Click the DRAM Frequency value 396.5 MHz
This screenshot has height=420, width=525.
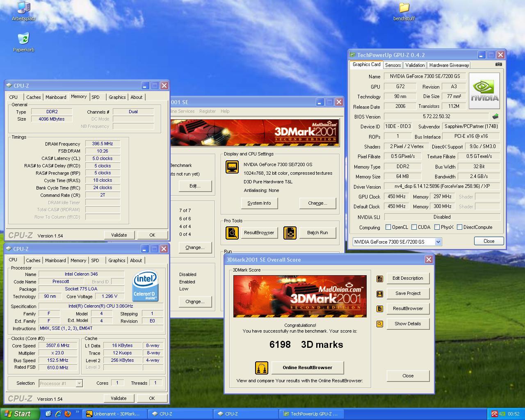(x=103, y=144)
